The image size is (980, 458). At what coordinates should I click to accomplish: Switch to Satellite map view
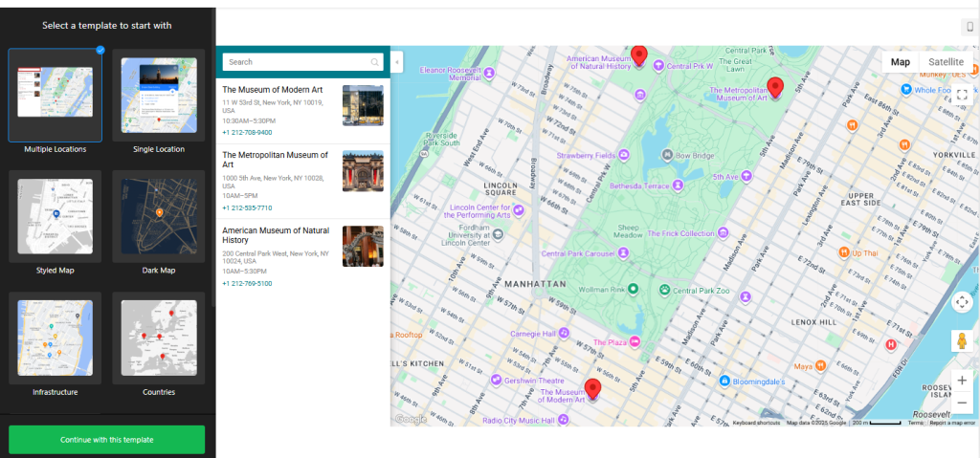(x=946, y=62)
